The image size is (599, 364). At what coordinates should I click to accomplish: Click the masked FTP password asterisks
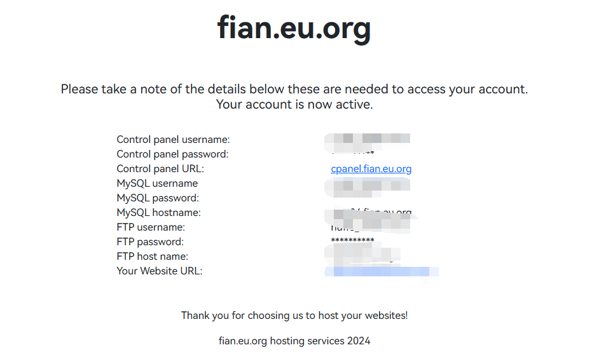352,241
